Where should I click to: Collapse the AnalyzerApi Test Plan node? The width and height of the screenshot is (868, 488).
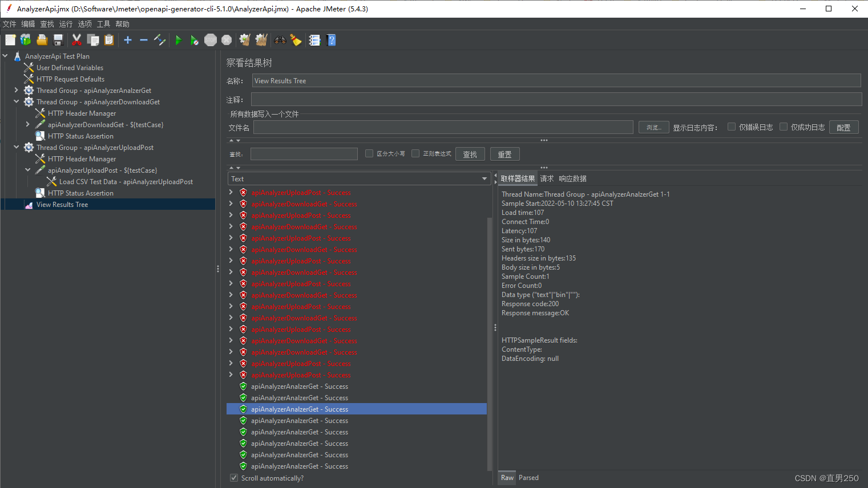click(x=5, y=56)
